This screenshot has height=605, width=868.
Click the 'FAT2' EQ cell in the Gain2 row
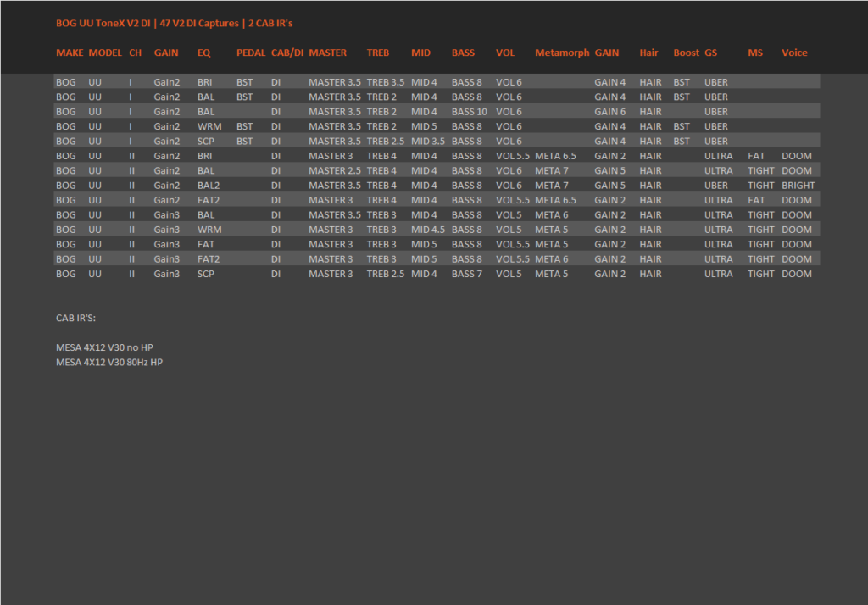coord(209,200)
